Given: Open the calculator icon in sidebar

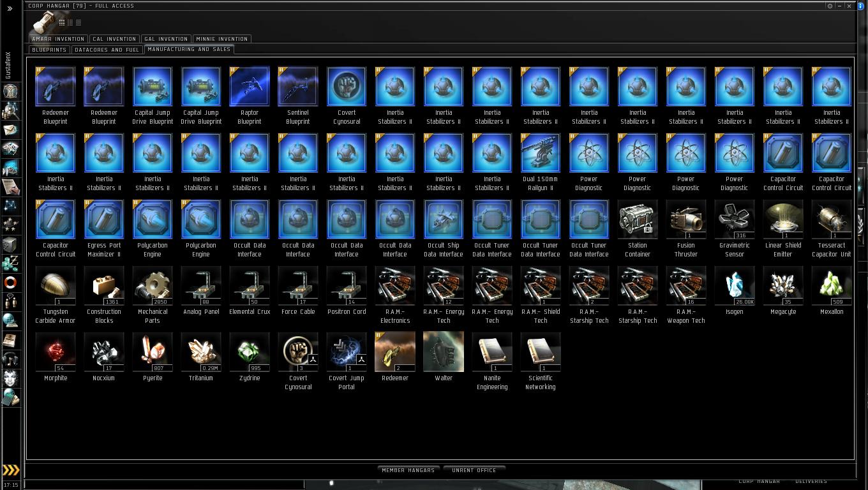Looking at the screenshot, I should tap(11, 397).
